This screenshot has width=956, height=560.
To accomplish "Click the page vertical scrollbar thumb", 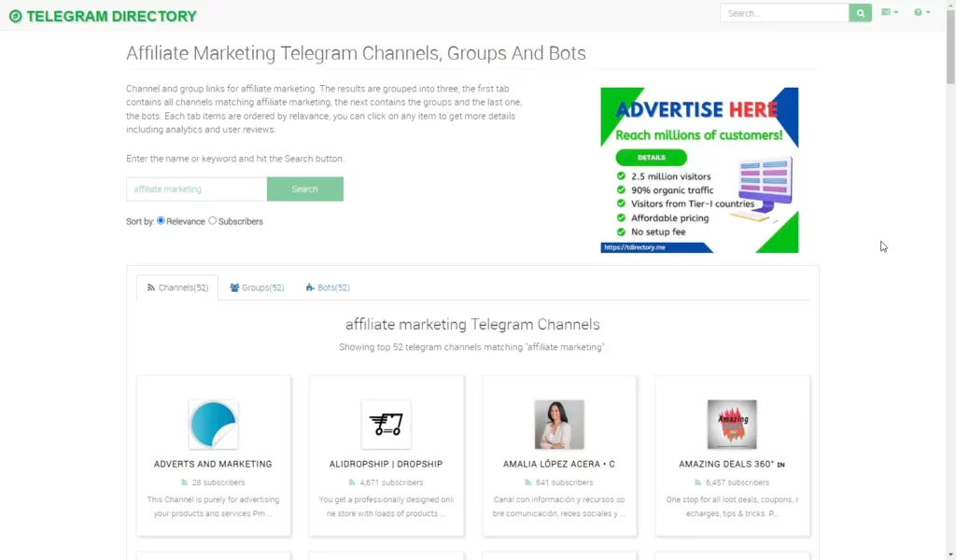I will [950, 47].
